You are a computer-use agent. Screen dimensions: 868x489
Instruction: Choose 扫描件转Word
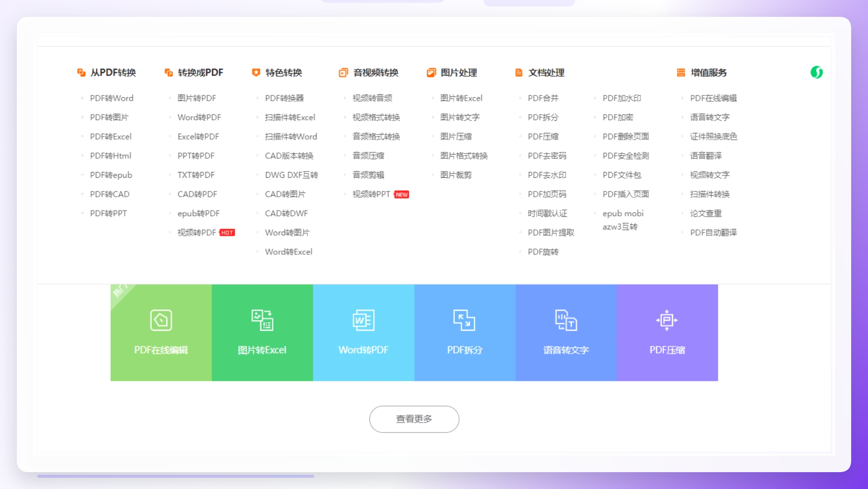click(291, 137)
